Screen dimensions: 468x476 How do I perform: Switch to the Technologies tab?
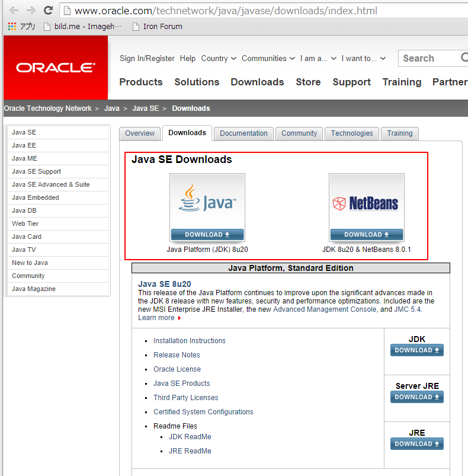click(x=352, y=133)
